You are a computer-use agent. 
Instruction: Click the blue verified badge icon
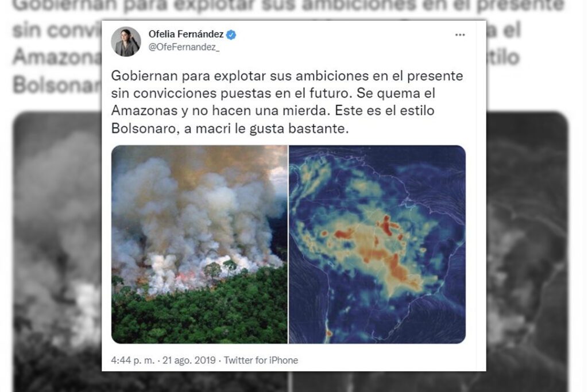coord(231,35)
